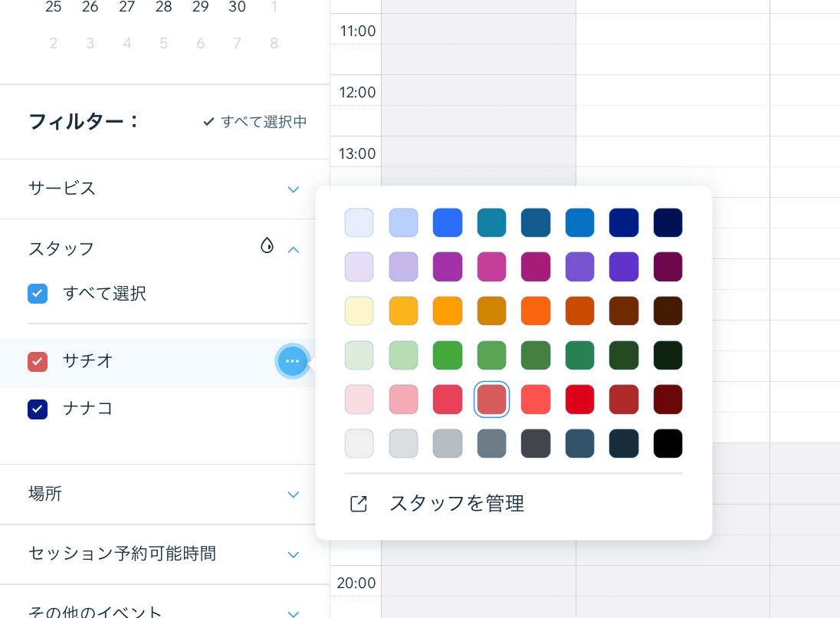This screenshot has height=618, width=840.
Task: Click the 12:00 time slot label
Action: [x=357, y=92]
